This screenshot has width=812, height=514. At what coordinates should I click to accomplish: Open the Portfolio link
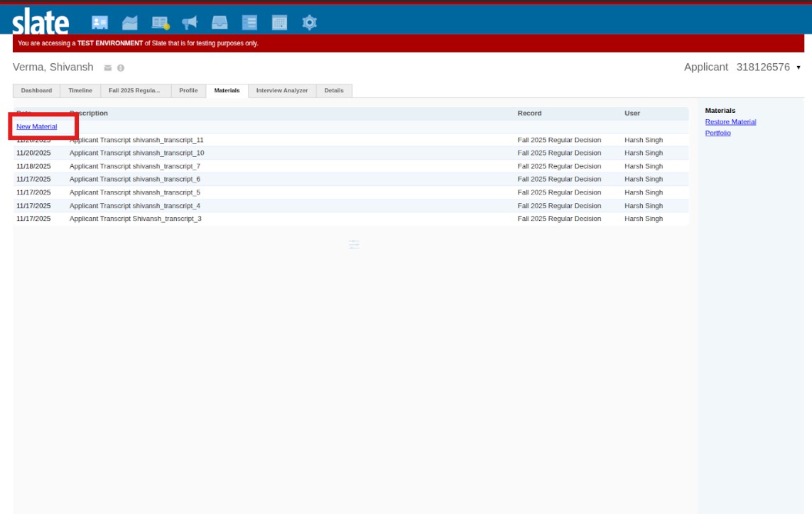[718, 133]
